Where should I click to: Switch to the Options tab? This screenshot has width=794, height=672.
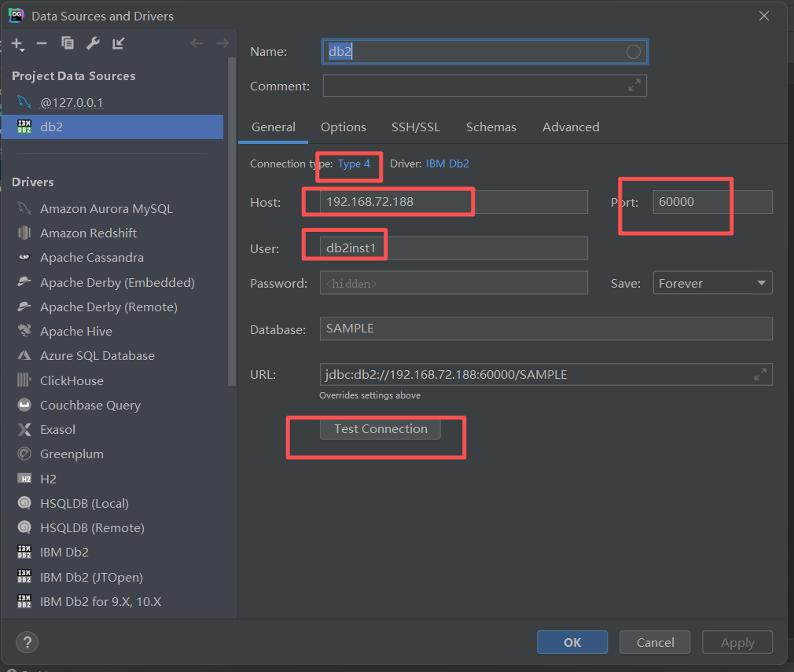tap(343, 127)
